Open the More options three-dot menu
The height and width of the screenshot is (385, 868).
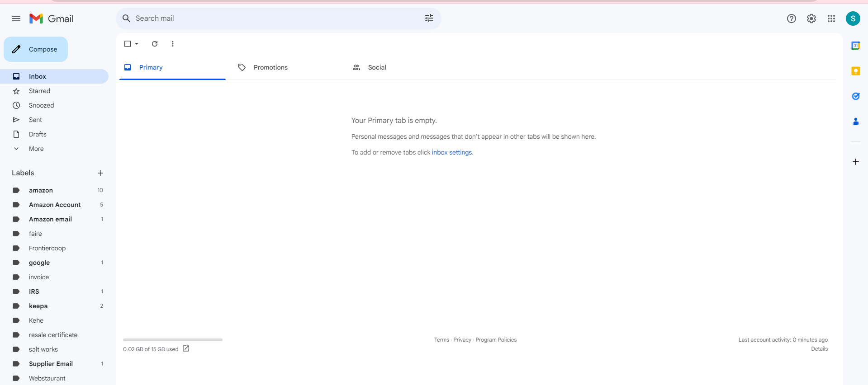pyautogui.click(x=173, y=44)
